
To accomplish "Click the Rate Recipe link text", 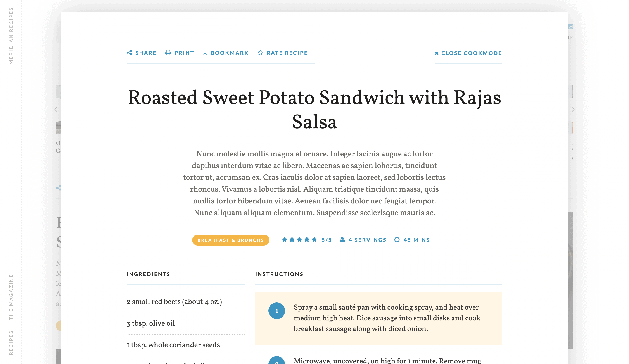I will click(x=287, y=53).
